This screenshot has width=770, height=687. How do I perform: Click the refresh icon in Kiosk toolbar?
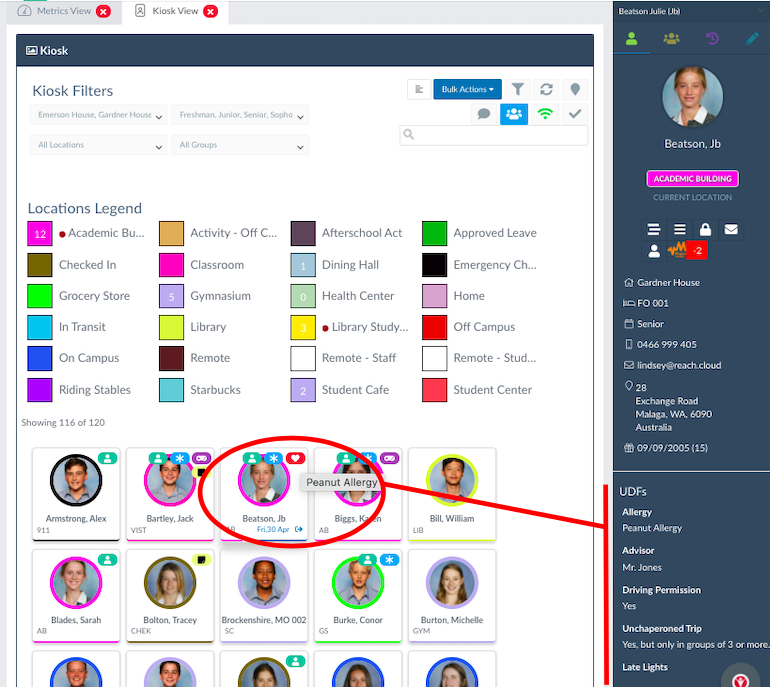click(546, 89)
